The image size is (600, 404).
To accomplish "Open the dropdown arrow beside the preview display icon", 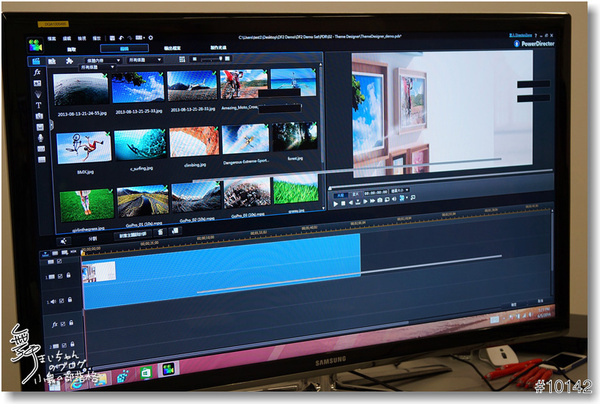I will coord(407,198).
